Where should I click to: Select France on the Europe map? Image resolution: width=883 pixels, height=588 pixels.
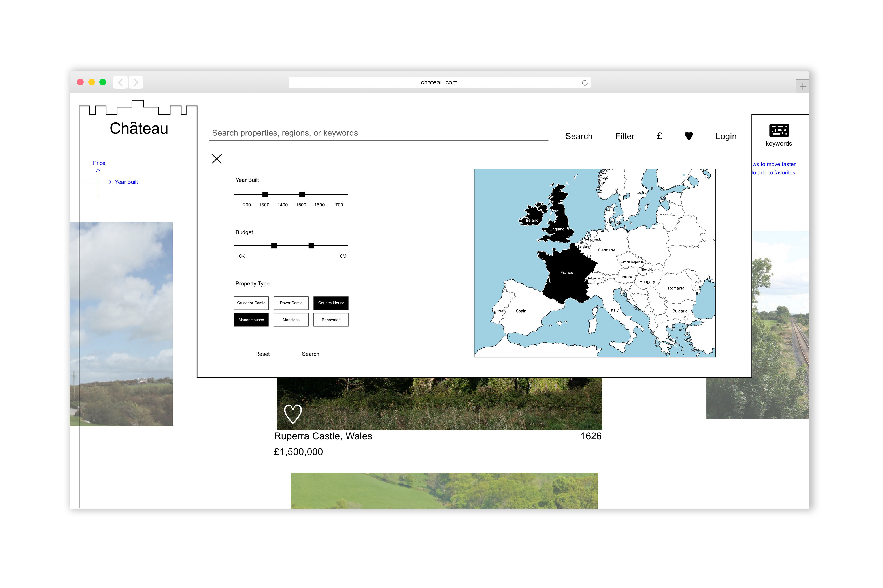coord(566,273)
